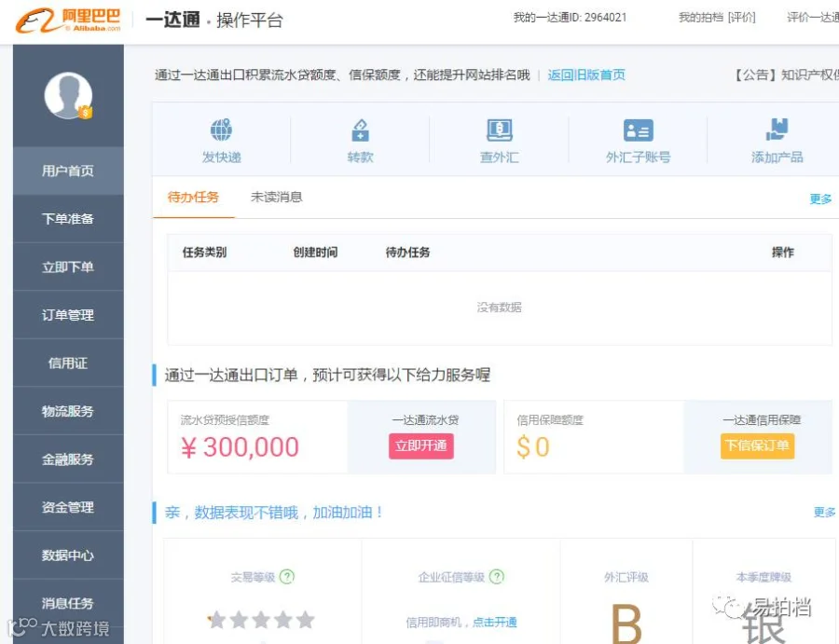This screenshot has width=839, height=644.
Task: Select 立即下单 in the sidebar
Action: click(x=68, y=267)
